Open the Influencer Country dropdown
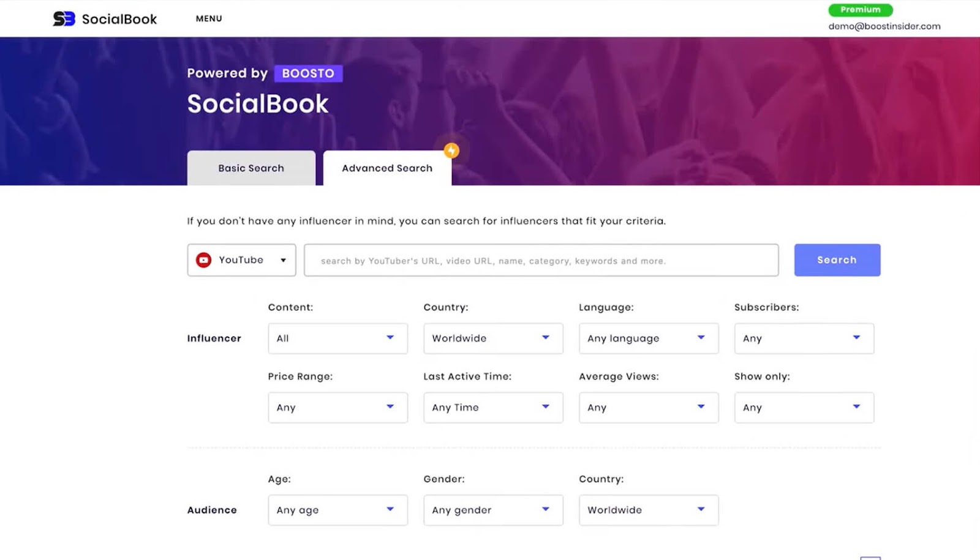The image size is (980, 560). point(493,338)
